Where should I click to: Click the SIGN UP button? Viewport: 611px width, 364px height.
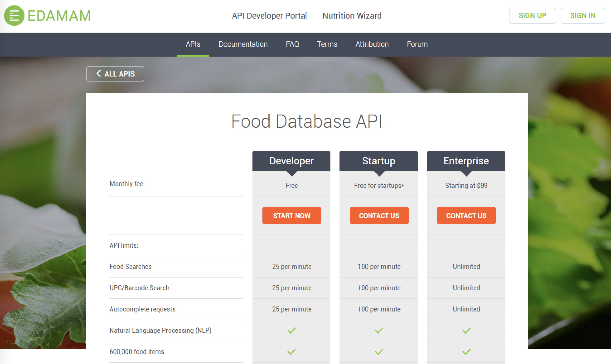coord(532,16)
